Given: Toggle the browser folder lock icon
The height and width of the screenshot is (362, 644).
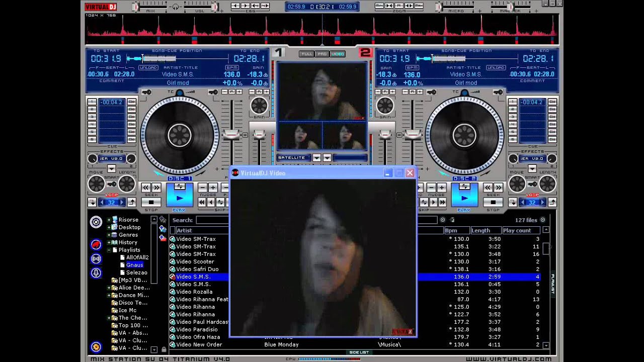Looking at the screenshot, I should click(164, 349).
